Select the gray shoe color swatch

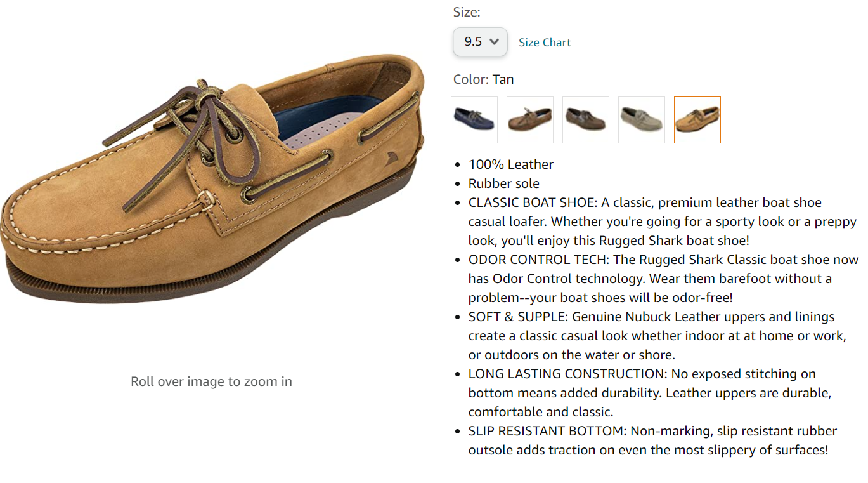pyautogui.click(x=641, y=120)
